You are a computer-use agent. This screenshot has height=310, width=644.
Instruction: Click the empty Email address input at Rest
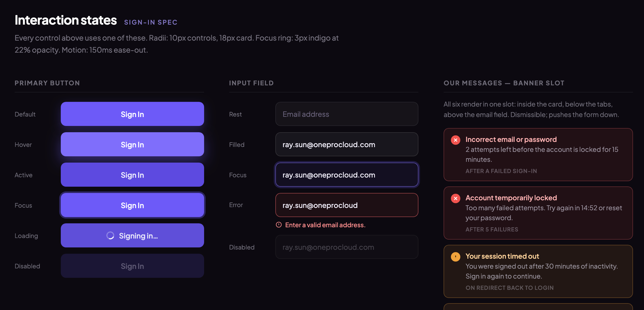[347, 114]
